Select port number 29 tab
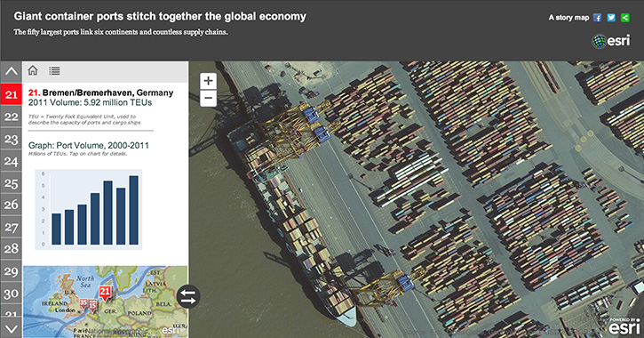Screen dimensions: 644x338 pos(11,271)
